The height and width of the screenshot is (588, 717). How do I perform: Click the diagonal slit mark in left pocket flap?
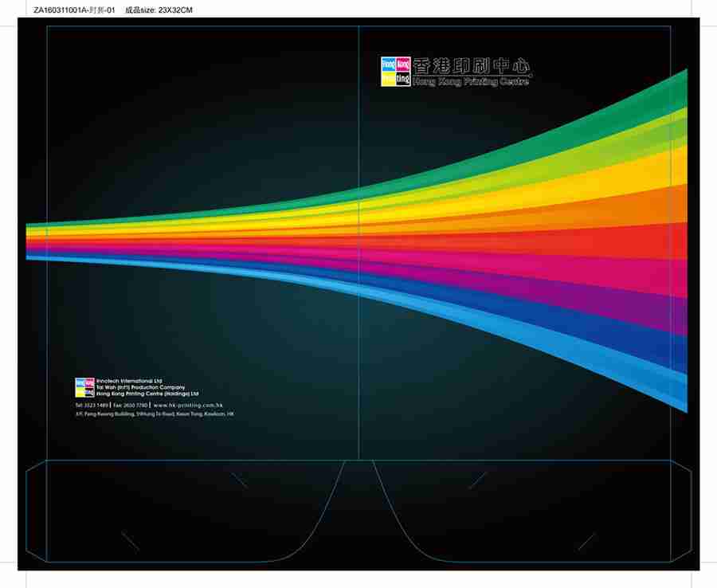(x=239, y=480)
